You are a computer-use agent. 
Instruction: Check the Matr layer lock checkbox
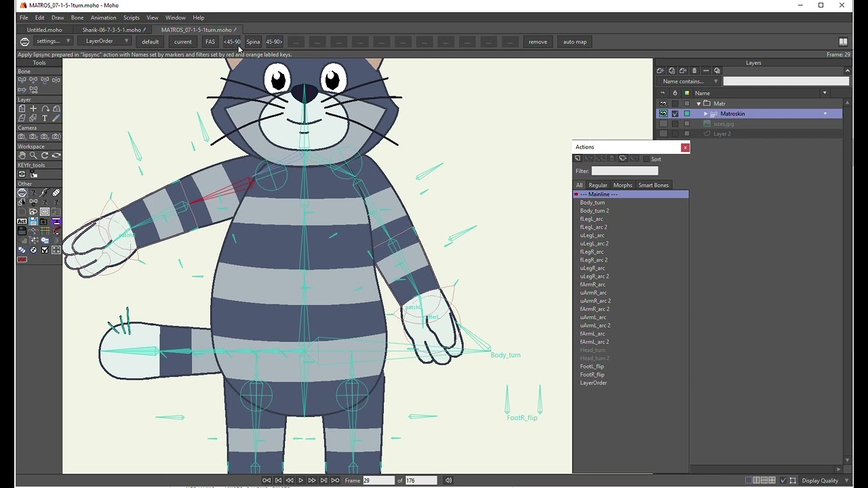click(x=675, y=104)
